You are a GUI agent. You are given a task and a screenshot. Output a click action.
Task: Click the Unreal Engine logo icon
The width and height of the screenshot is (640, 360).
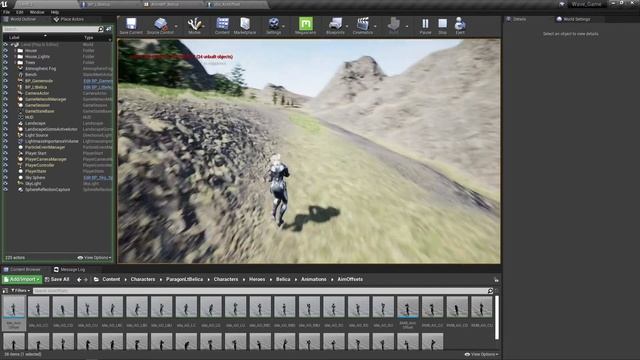tap(4, 4)
